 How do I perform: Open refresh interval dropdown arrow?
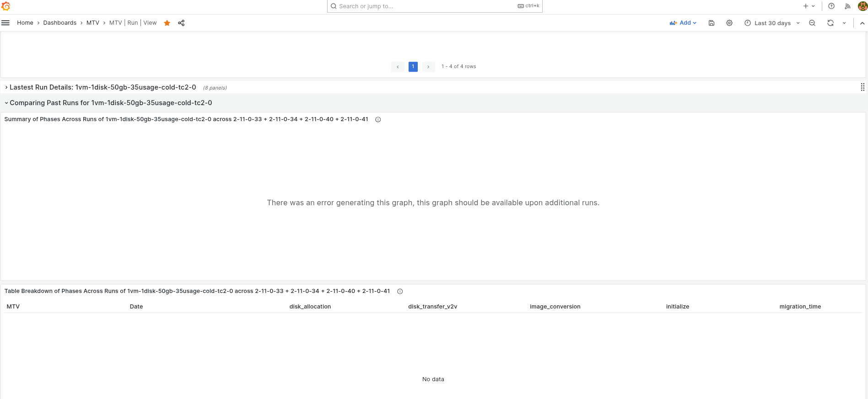[x=844, y=23]
